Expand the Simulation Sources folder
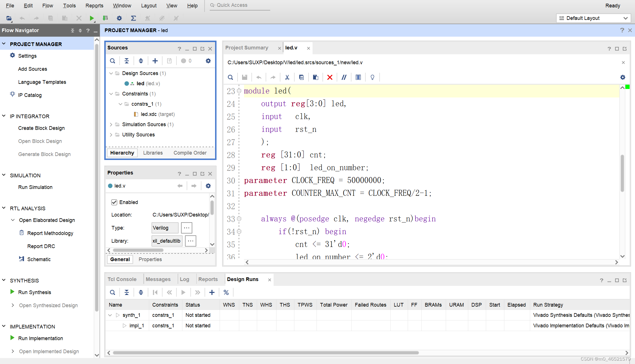635x364 pixels. tap(111, 124)
